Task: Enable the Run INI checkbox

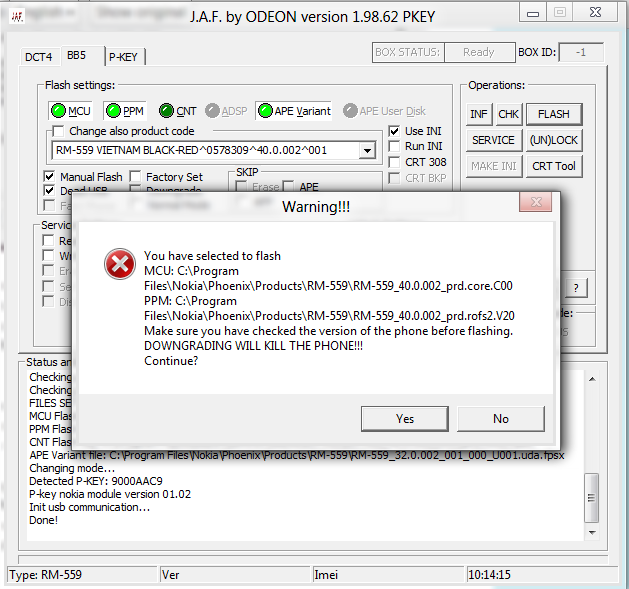Action: point(394,146)
